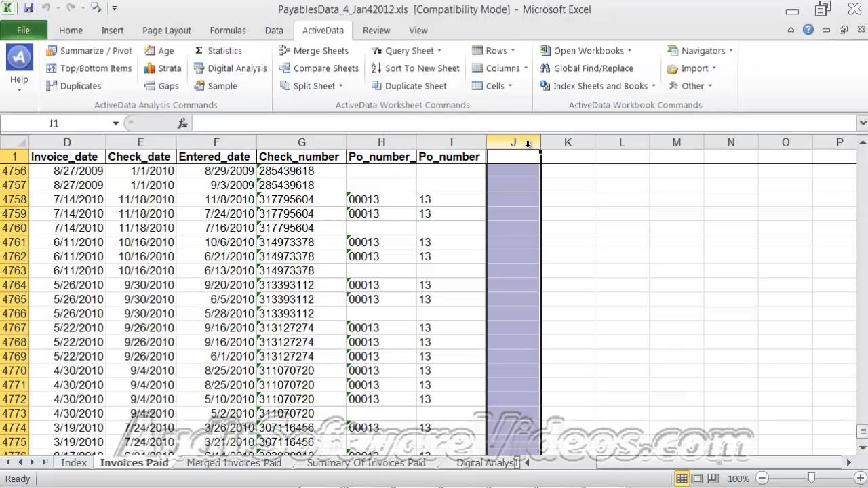Click Merge Sheets command
This screenshot has height=488, width=868.
(x=314, y=51)
